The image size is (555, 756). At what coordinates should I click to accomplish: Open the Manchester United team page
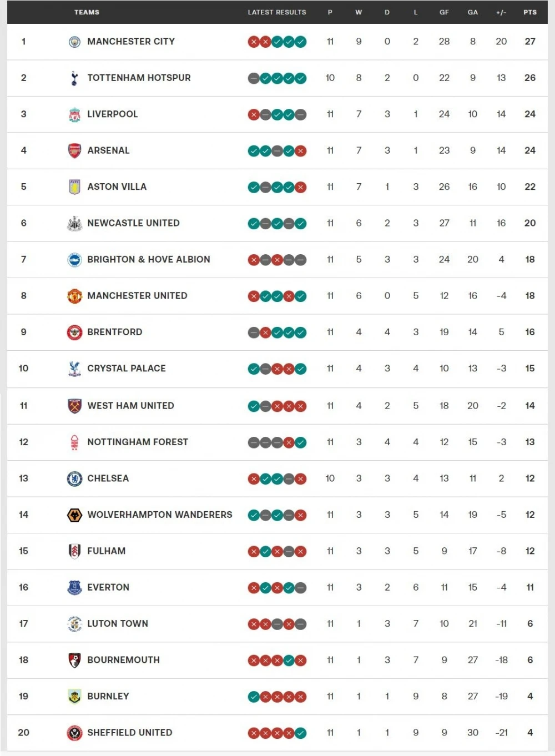pos(137,296)
